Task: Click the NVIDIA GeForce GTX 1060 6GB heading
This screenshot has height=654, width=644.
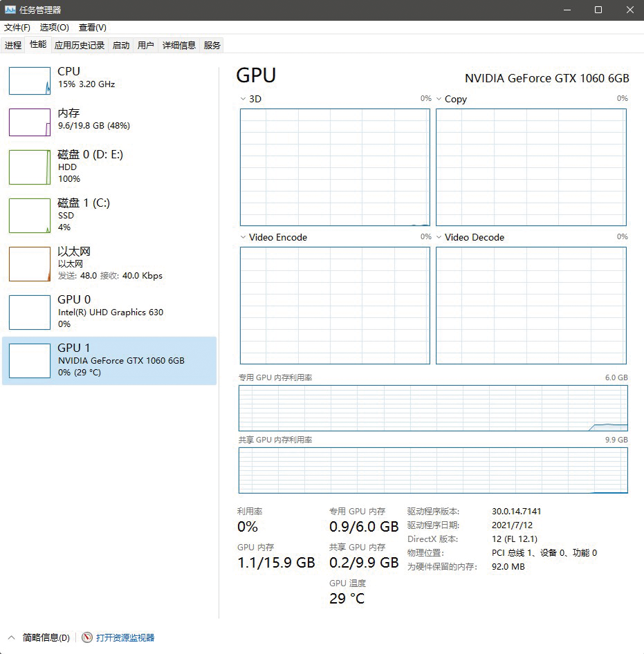Action: [546, 78]
